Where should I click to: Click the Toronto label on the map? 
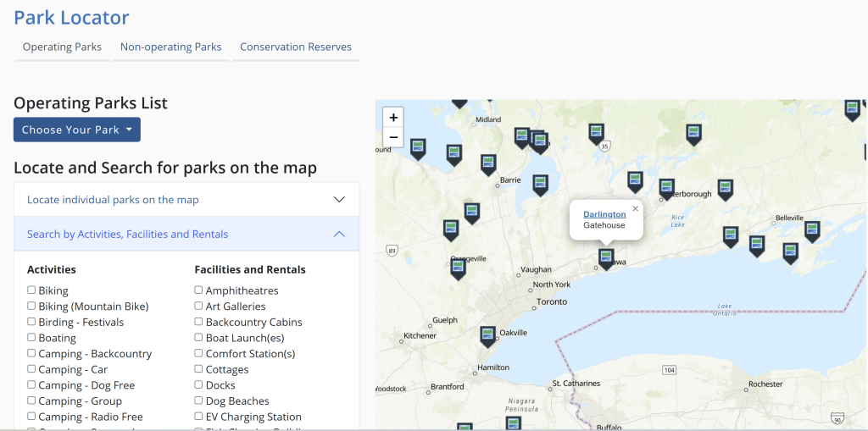tap(552, 301)
